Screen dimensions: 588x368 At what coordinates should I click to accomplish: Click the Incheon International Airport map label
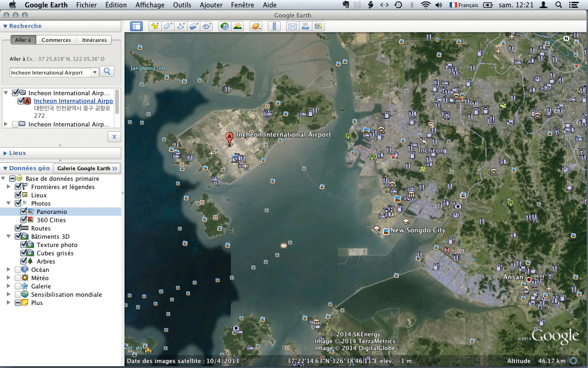(283, 135)
